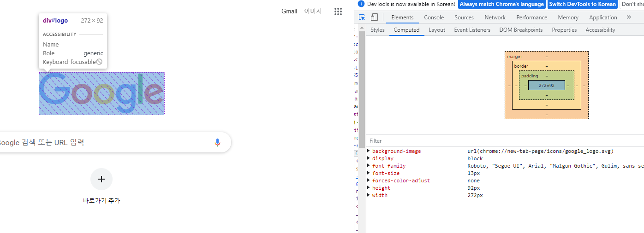Click Switch DevTools to Korean button
Image resolution: width=644 pixels, height=233 pixels.
coord(583,4)
